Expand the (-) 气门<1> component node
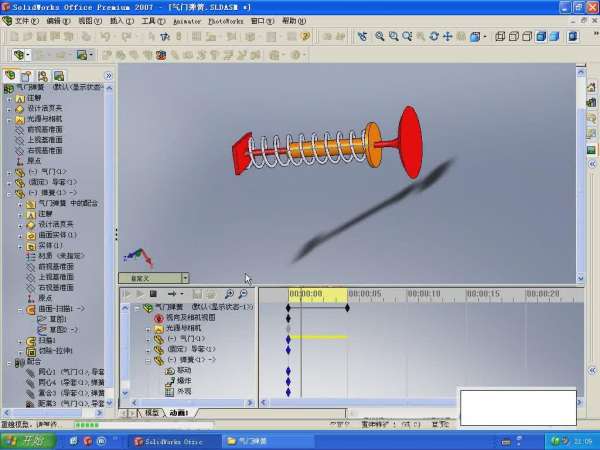 (9, 171)
